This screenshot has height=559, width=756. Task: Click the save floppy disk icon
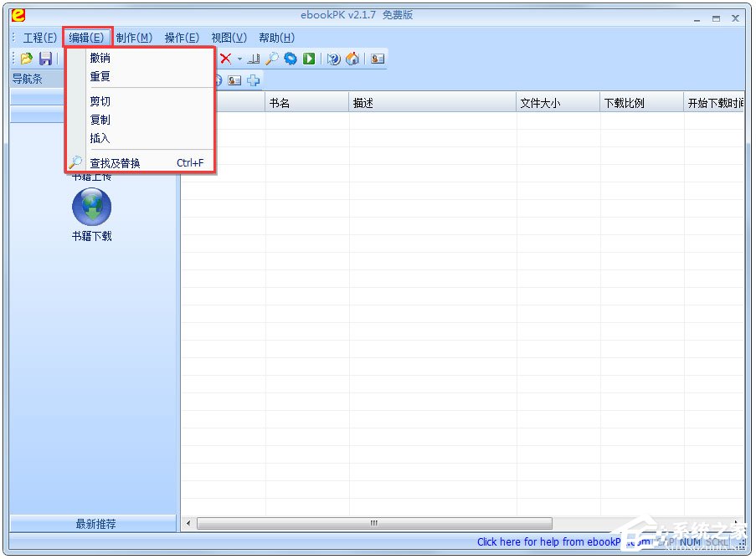tap(46, 59)
